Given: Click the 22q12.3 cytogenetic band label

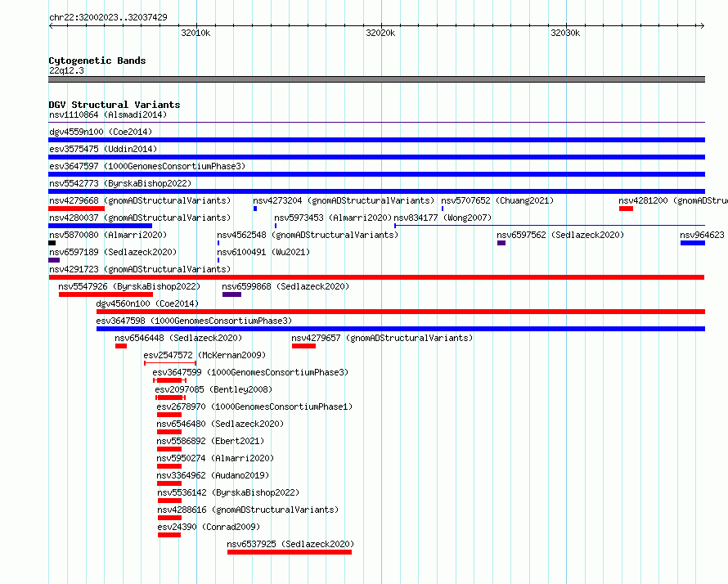Looking at the screenshot, I should click(x=66, y=70).
